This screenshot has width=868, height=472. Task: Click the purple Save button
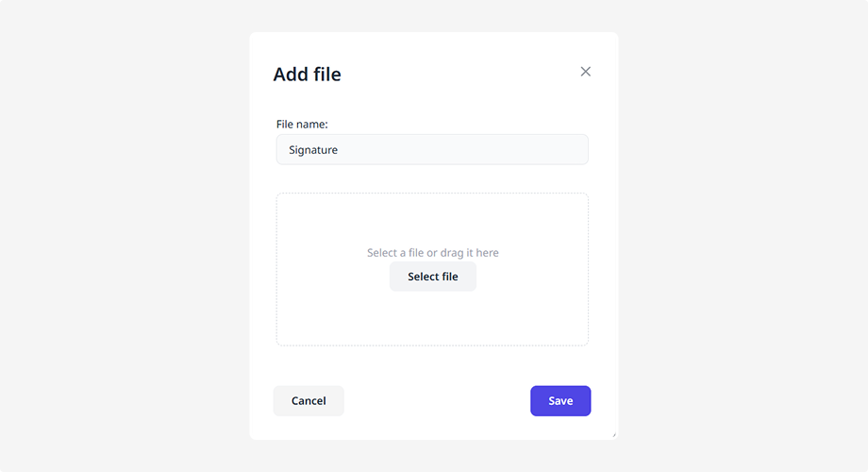[x=560, y=400]
